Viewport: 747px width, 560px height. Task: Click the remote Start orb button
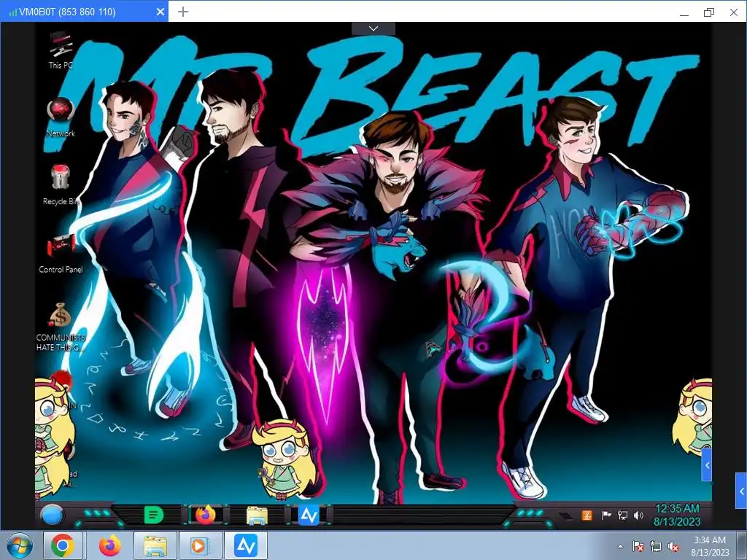(52, 516)
